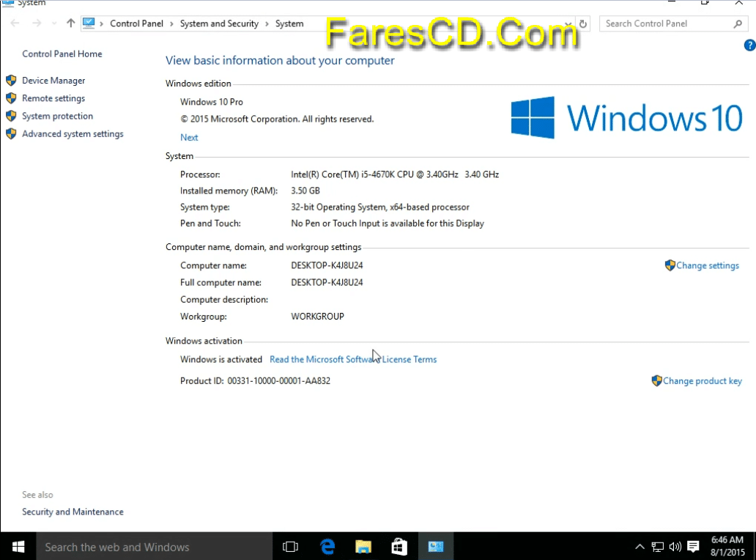The image size is (756, 560).
Task: Click Change settings for computer name
Action: (x=708, y=266)
